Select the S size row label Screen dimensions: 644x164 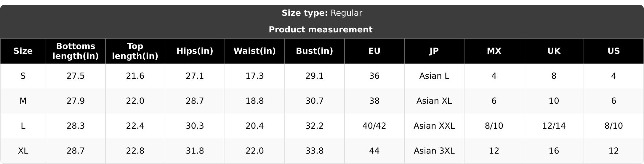click(x=23, y=76)
